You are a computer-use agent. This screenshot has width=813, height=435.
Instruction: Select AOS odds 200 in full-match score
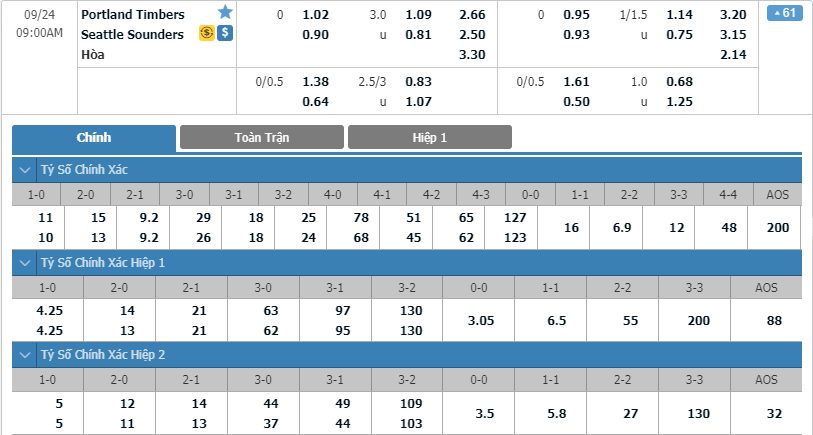[x=778, y=228]
